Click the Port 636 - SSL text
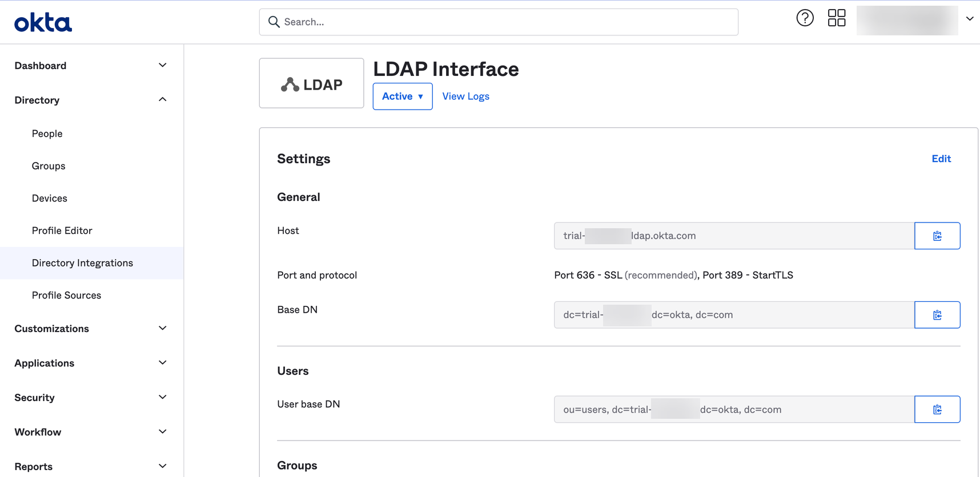 tap(588, 275)
